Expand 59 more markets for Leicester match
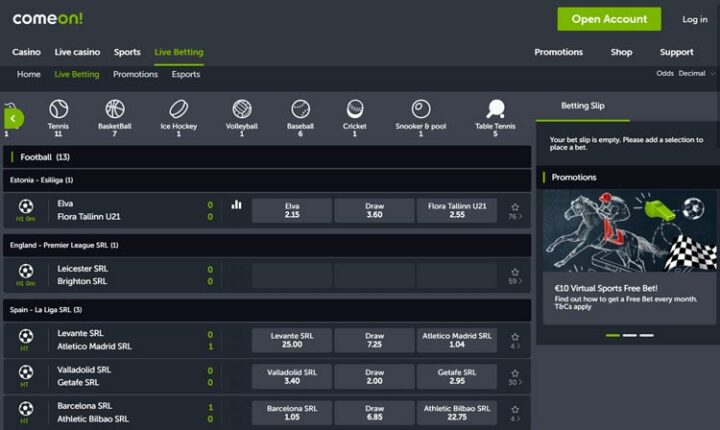 [515, 281]
